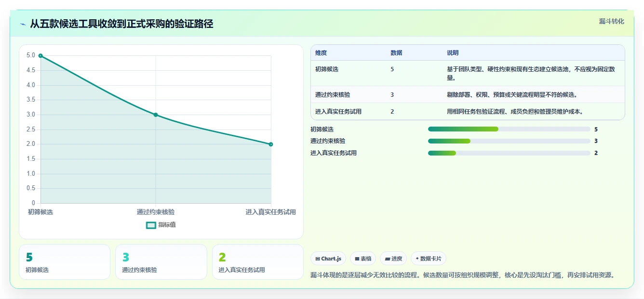Click the 通过约束核验 x-axis label under chart
Viewport: 644px width, 299px height.
(156, 212)
